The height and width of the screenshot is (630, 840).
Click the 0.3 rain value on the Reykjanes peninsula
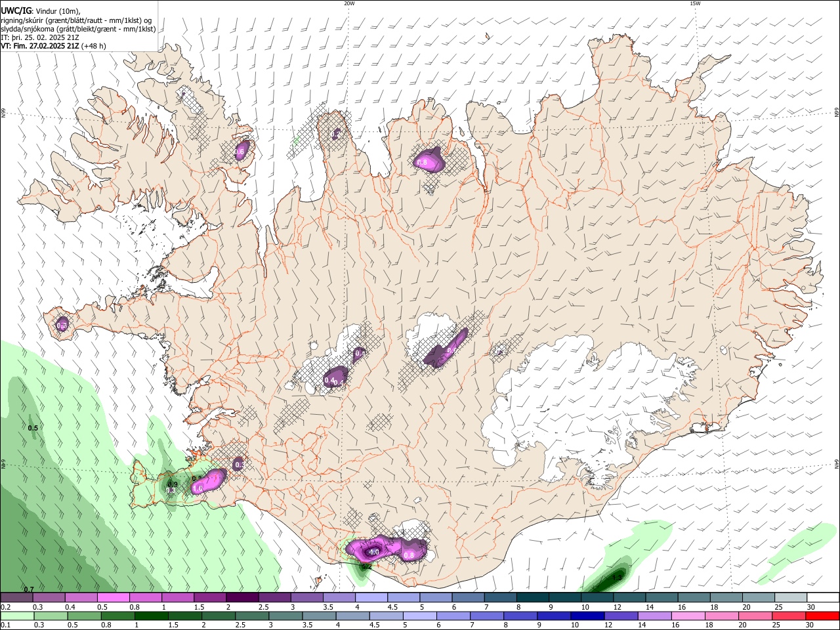[x=171, y=490]
